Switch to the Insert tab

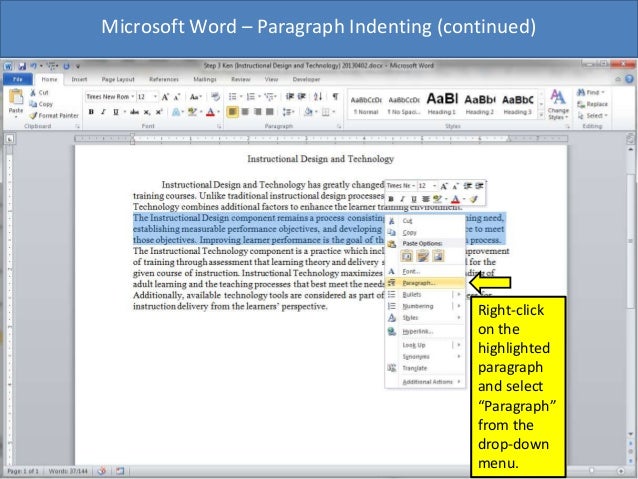coord(79,79)
